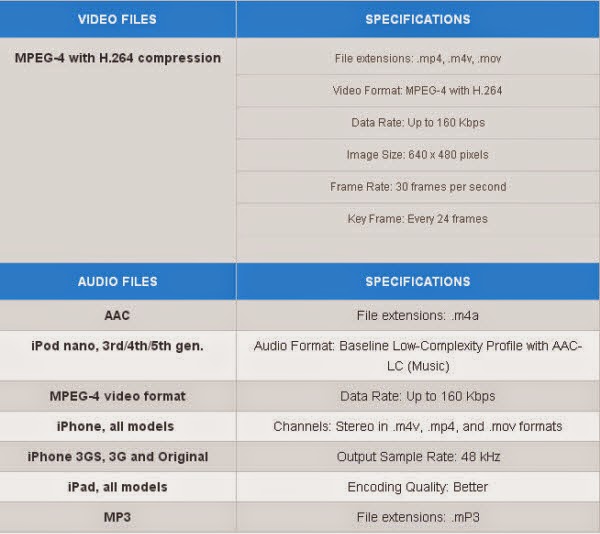Click Encoding Quality: Better cell

click(x=418, y=487)
